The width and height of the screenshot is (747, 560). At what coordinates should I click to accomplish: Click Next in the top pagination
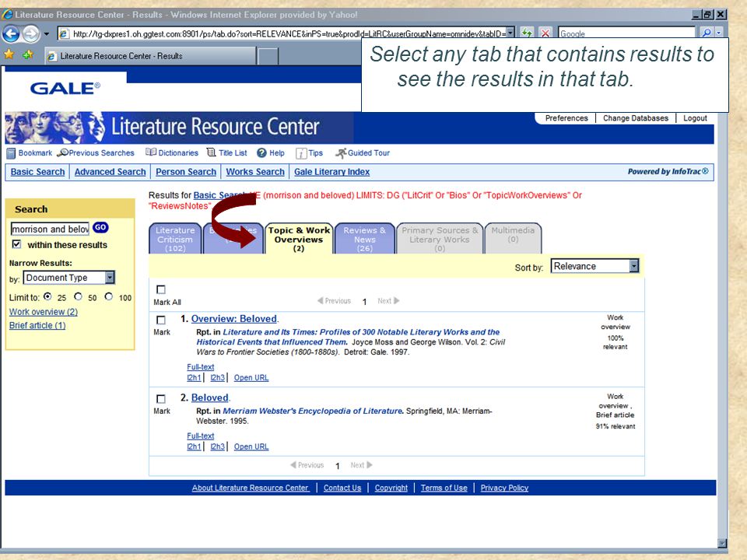click(388, 301)
